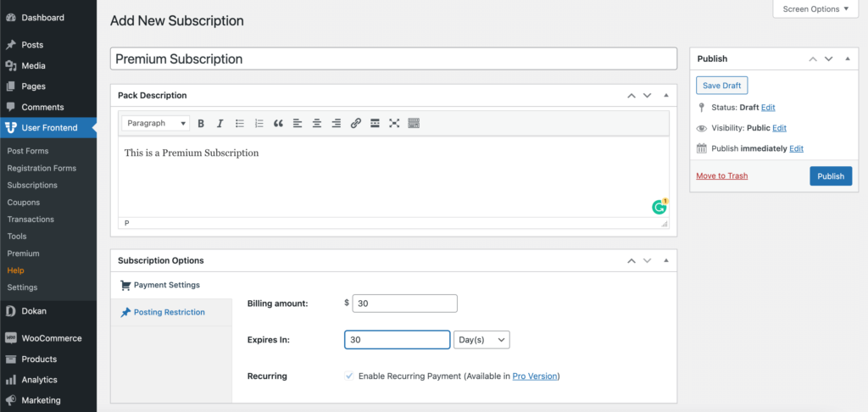Image resolution: width=868 pixels, height=412 pixels.
Task: Click the Dokan icon in the sidebar
Action: tap(10, 311)
